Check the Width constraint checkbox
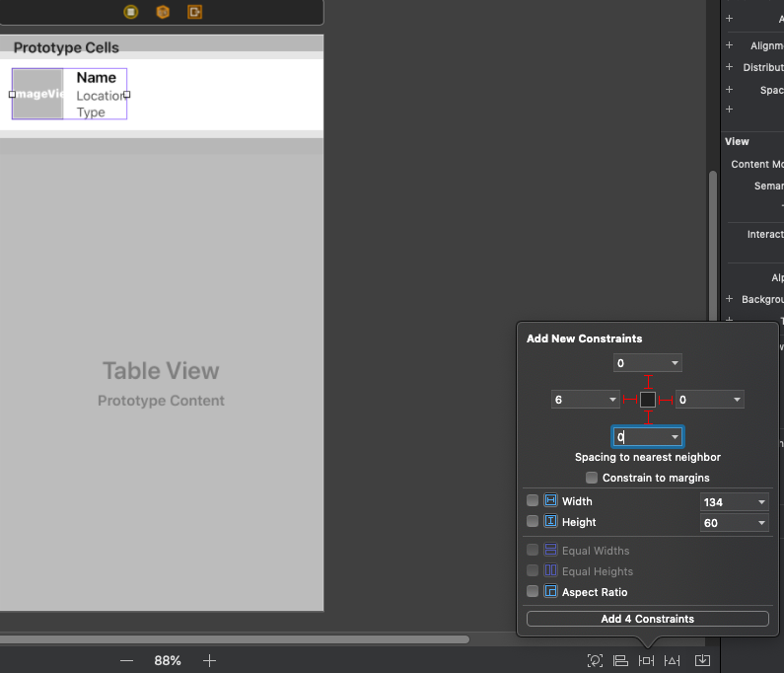The height and width of the screenshot is (673, 784). point(533,501)
